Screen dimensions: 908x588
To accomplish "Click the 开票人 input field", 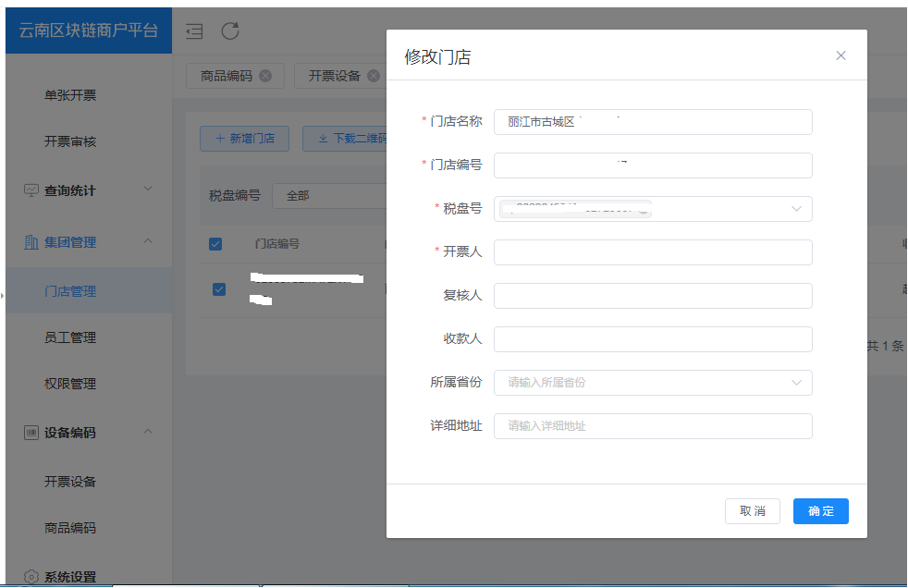I will (x=653, y=252).
